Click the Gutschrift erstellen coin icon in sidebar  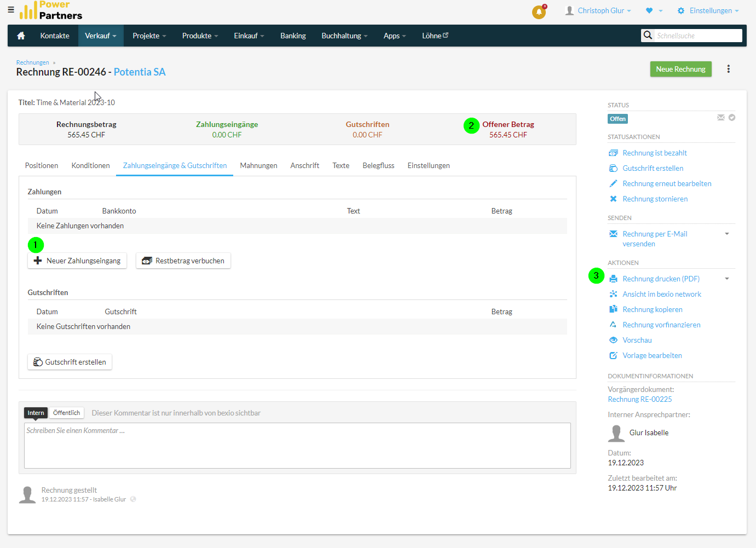click(x=614, y=168)
